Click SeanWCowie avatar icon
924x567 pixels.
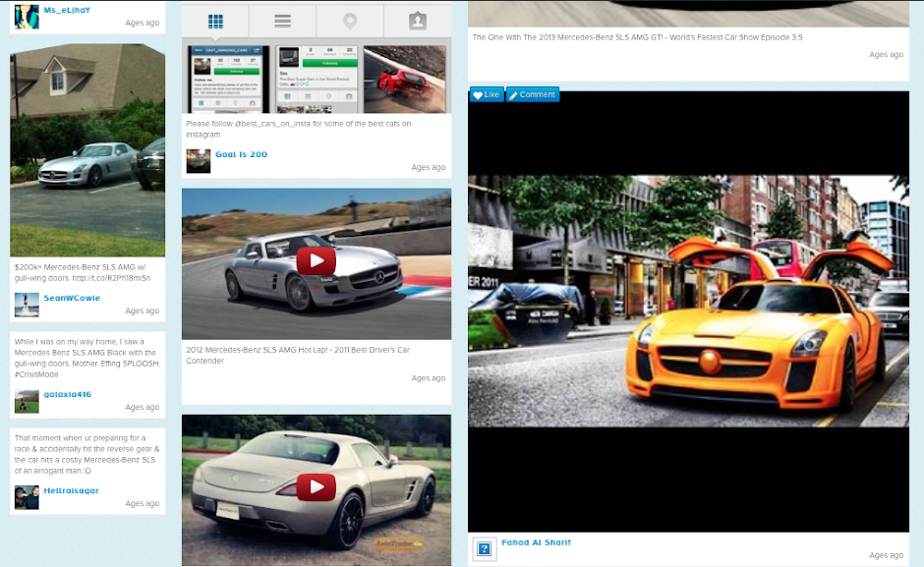pos(27,305)
